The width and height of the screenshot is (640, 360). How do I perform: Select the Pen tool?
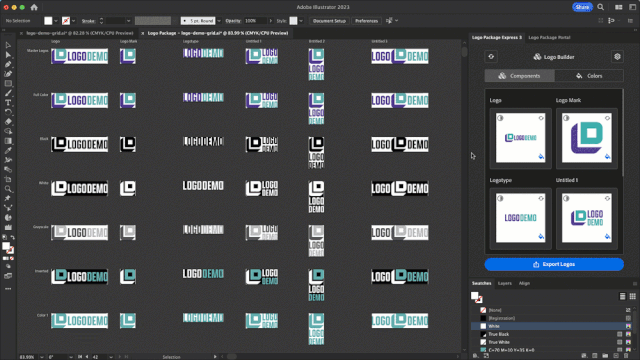[x=8, y=64]
